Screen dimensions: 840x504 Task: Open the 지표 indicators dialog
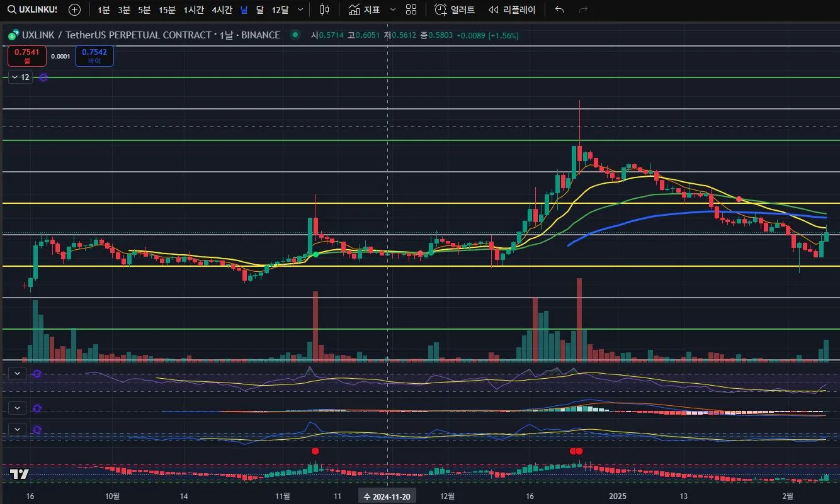364,9
